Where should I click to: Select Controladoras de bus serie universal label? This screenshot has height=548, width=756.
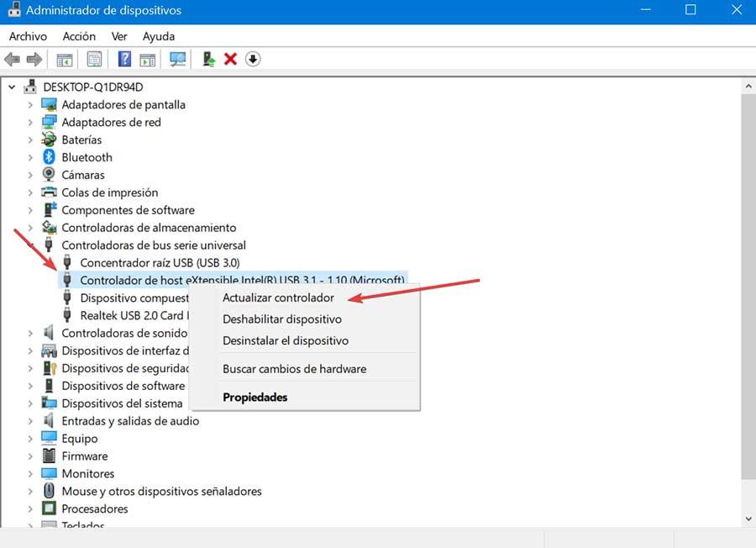coord(154,245)
